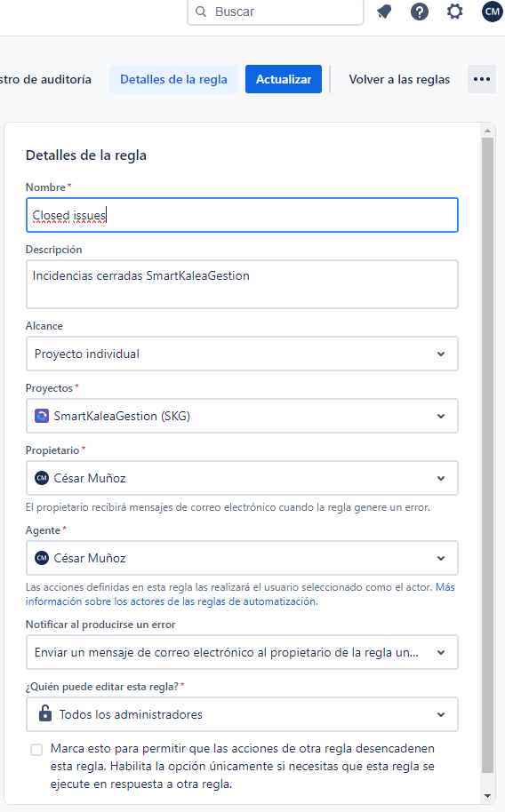Open the registro de auditoría tab

(x=45, y=79)
